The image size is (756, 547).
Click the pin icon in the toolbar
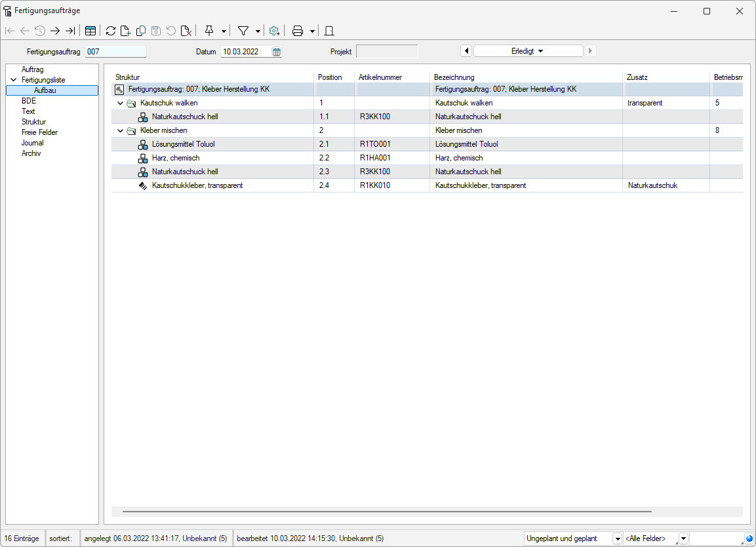pos(209,31)
